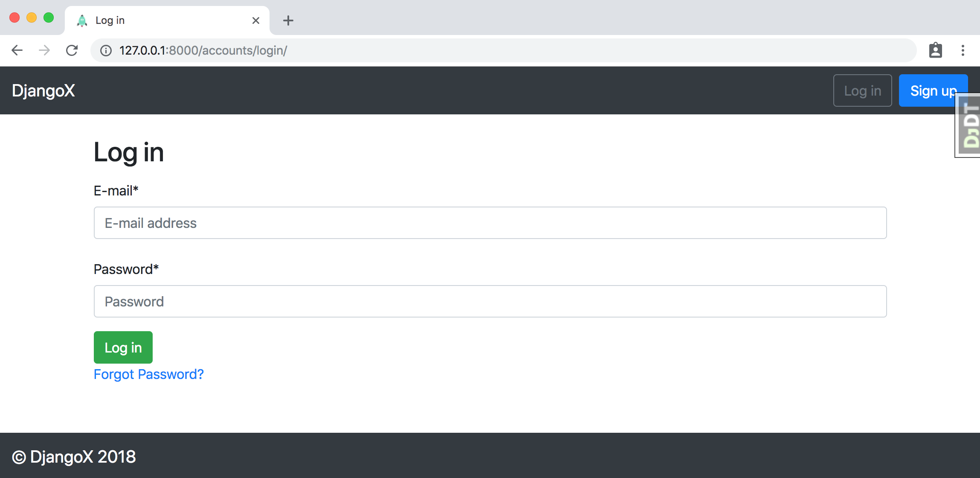The image size is (980, 478).
Task: Open the Django Debug Toolbar handle
Action: point(968,125)
